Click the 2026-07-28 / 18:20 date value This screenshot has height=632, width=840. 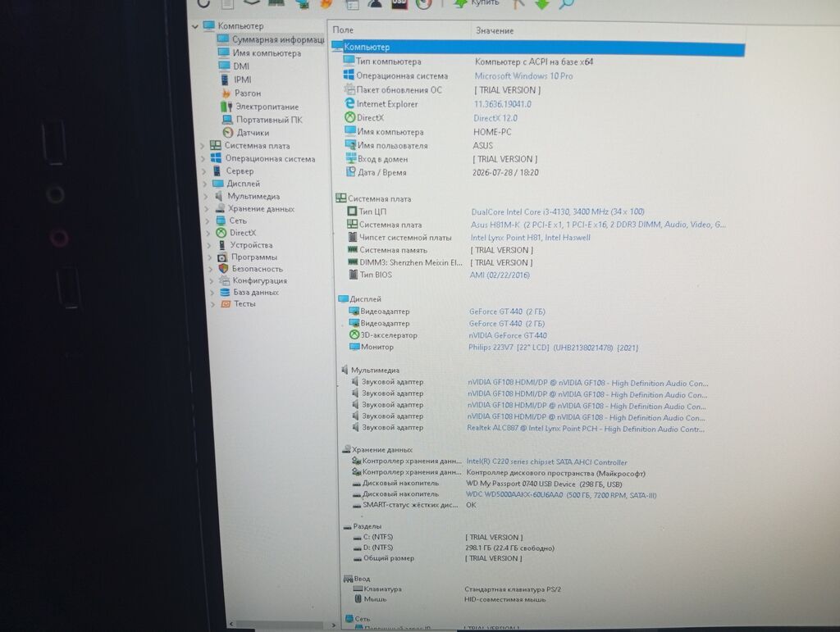coord(505,172)
